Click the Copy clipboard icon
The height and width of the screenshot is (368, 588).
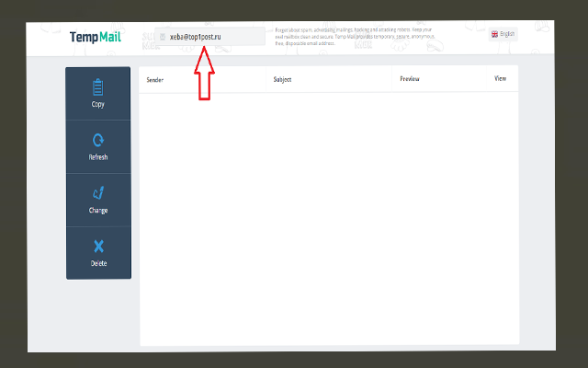(x=98, y=87)
